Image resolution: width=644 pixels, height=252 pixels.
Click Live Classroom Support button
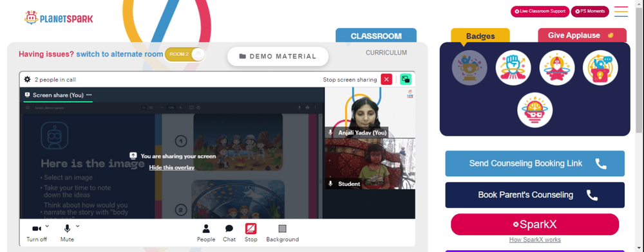(540, 12)
